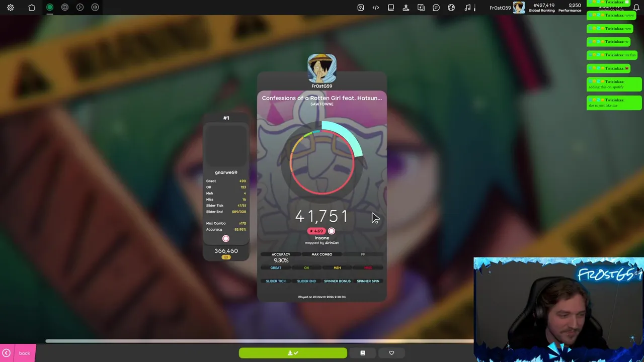Screen dimensions: 644x362
Task: Favourite the beatmap with the heart icon
Action: pos(391,353)
